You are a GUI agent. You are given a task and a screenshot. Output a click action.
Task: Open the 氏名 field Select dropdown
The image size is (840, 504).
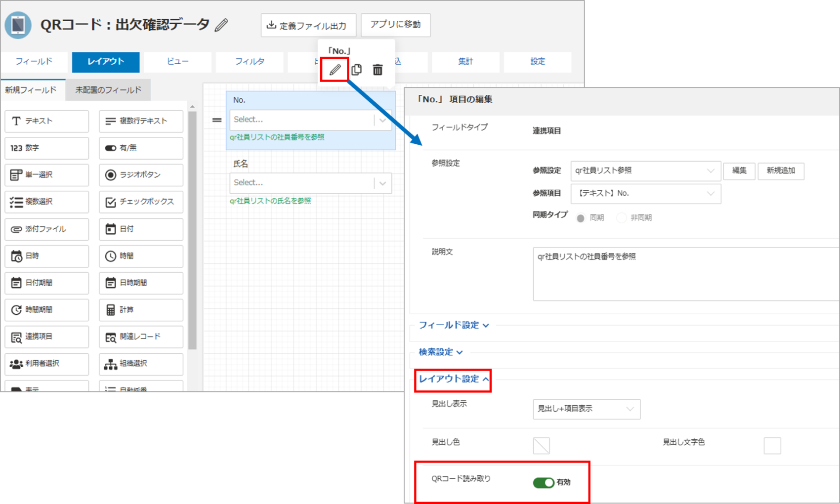(310, 183)
